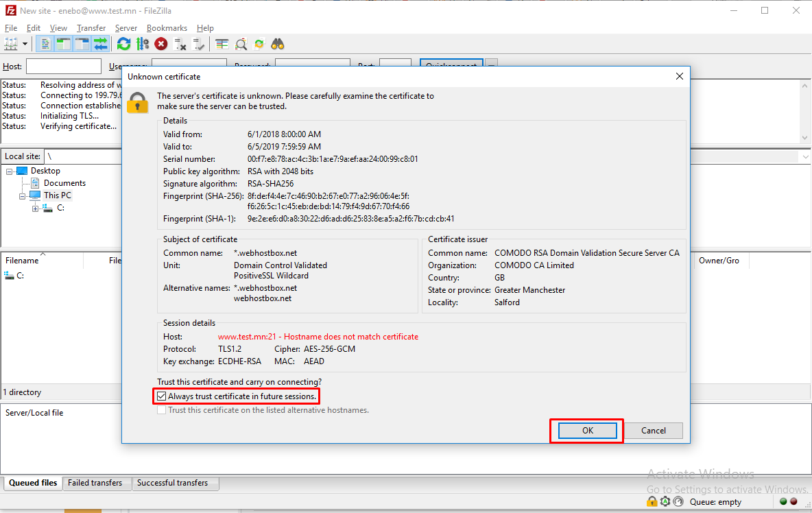Click the red hostname mismatch warning text
Viewport: 812px width, 513px height.
pos(318,337)
